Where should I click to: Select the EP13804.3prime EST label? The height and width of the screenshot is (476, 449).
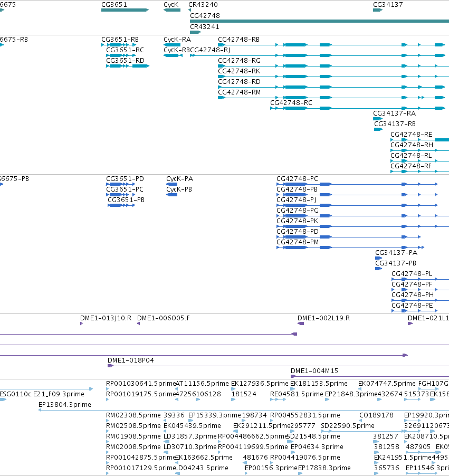(65, 405)
